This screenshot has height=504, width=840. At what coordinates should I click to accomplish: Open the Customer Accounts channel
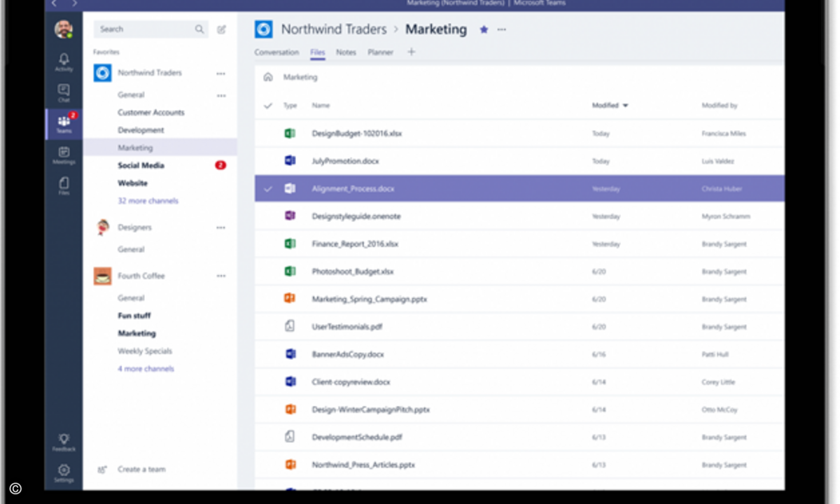coord(151,113)
